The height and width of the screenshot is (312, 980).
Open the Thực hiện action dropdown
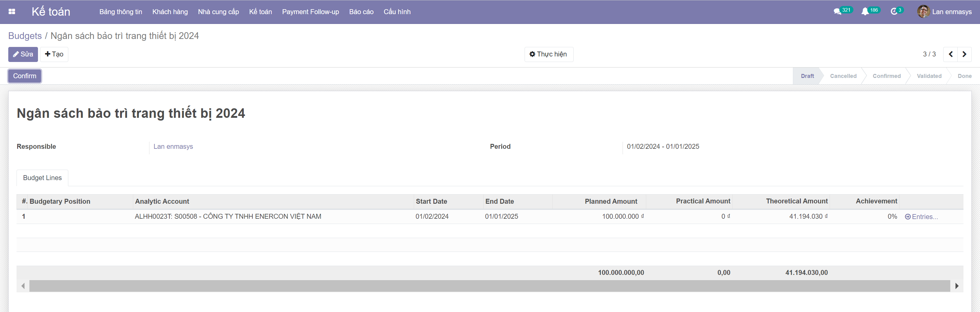[548, 55]
